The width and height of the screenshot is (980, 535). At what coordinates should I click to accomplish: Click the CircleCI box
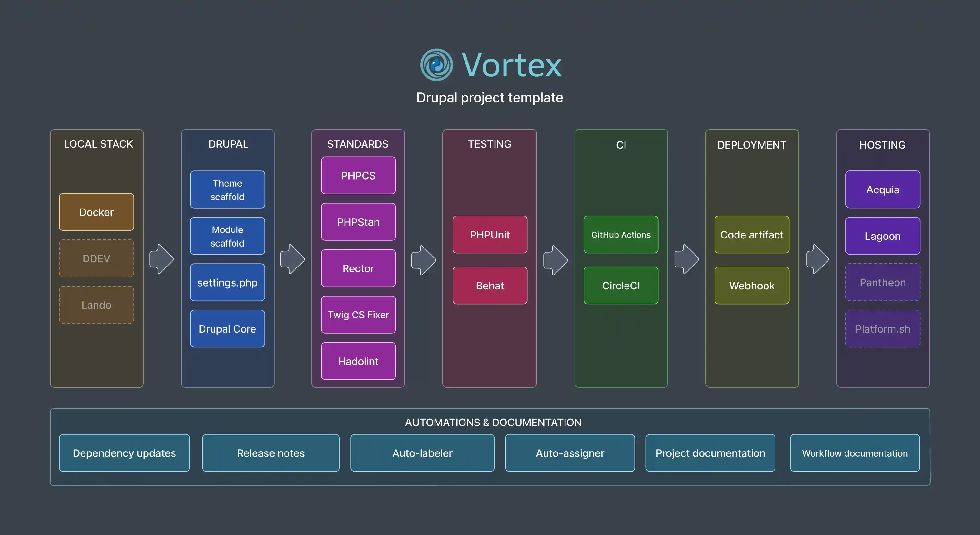[x=621, y=285]
